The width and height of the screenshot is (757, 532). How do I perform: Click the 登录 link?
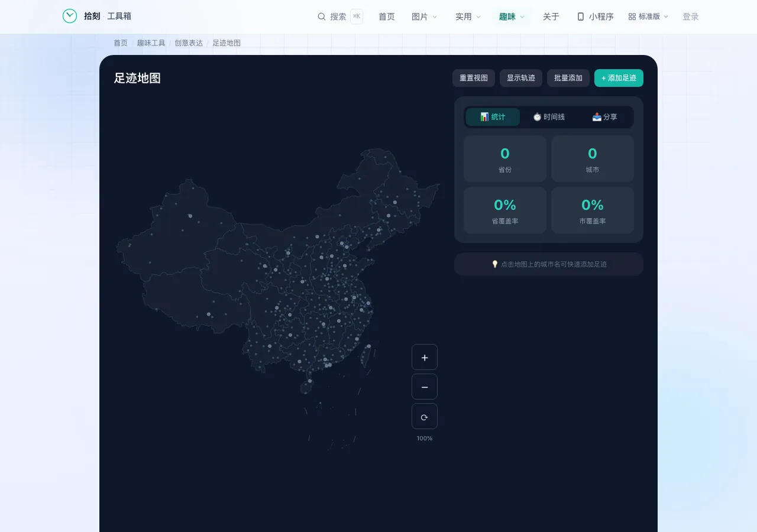click(691, 17)
